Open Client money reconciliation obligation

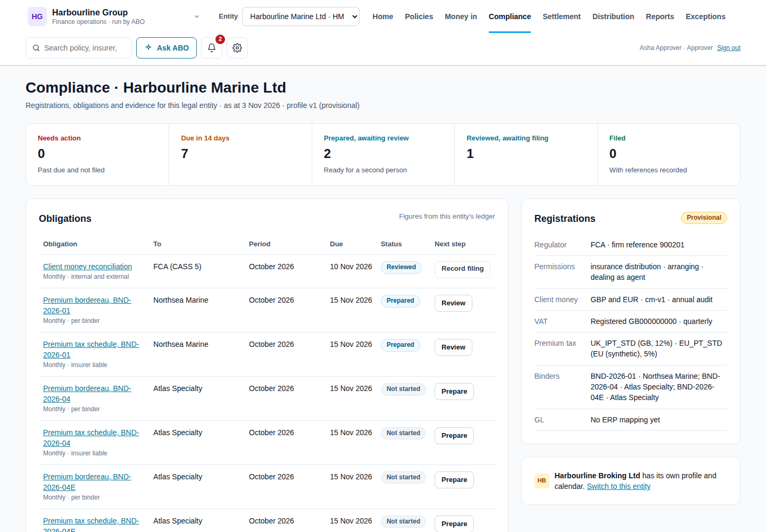pos(87,267)
